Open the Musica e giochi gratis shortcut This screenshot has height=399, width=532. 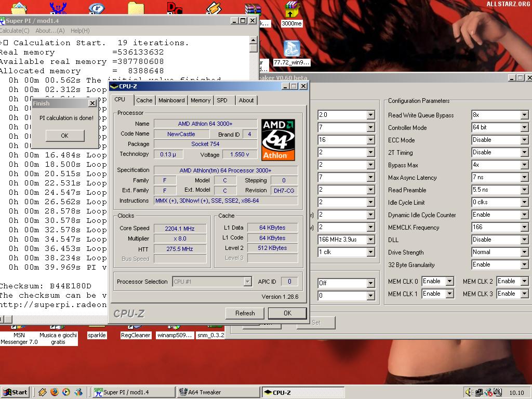58,338
